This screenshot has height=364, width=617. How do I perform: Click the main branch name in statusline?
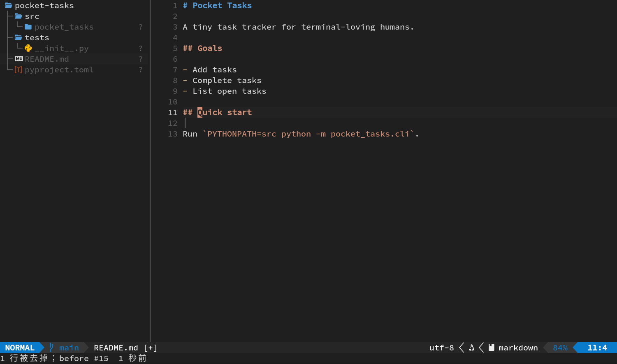coord(69,348)
